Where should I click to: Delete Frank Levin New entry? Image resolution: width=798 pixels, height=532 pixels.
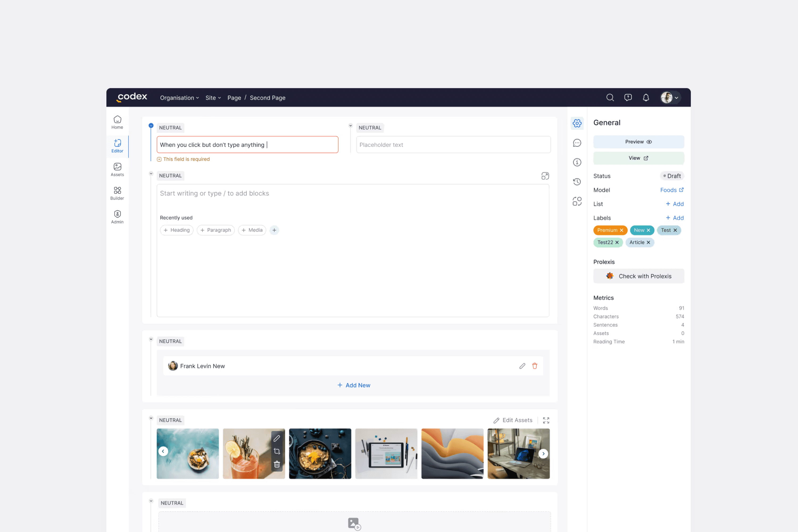(535, 366)
